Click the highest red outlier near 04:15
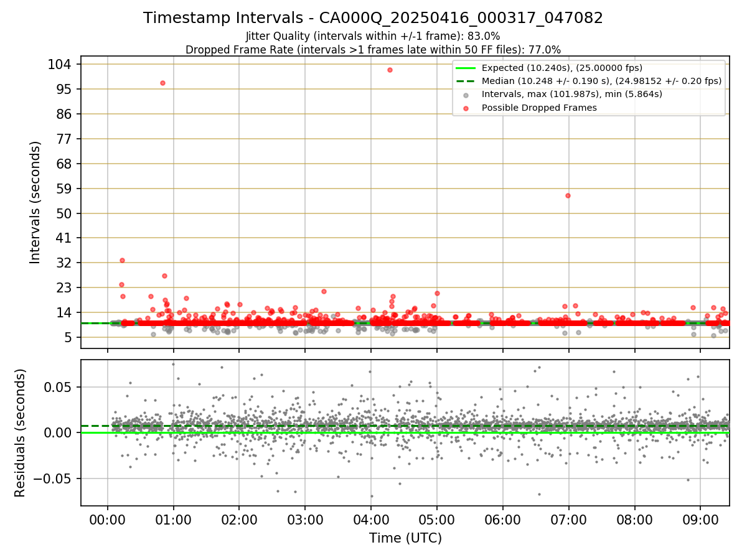This screenshot has height=560, width=747. pyautogui.click(x=390, y=70)
